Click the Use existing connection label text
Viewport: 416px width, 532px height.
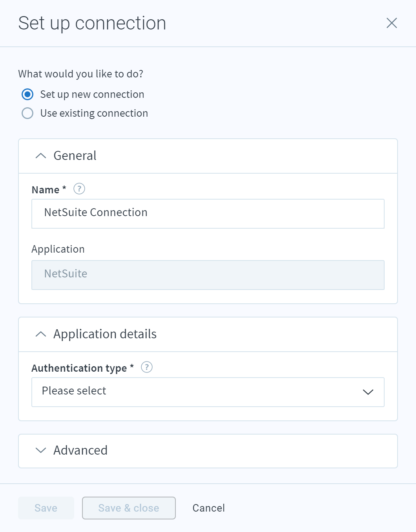click(x=94, y=113)
